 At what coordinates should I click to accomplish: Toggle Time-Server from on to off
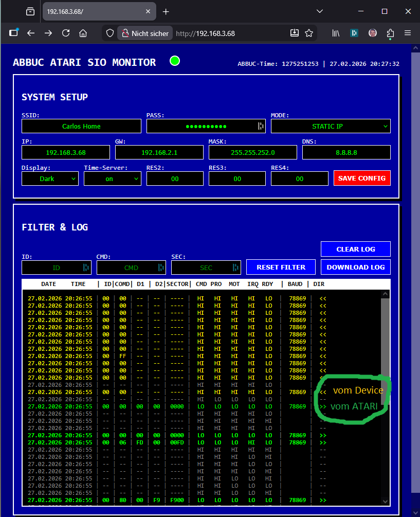point(112,178)
